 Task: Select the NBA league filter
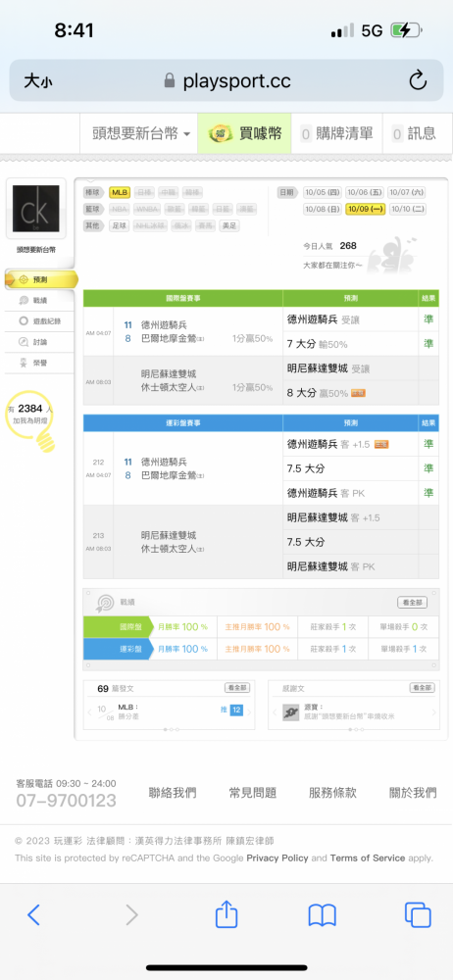point(120,210)
